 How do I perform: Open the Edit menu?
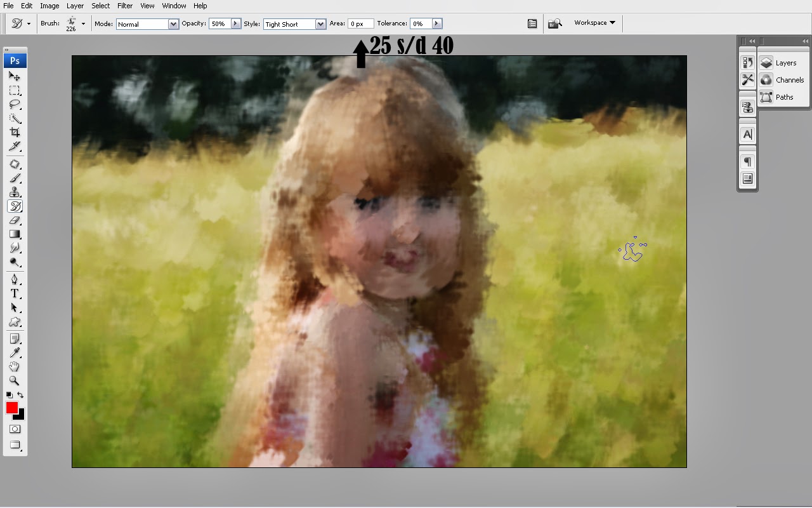click(27, 6)
